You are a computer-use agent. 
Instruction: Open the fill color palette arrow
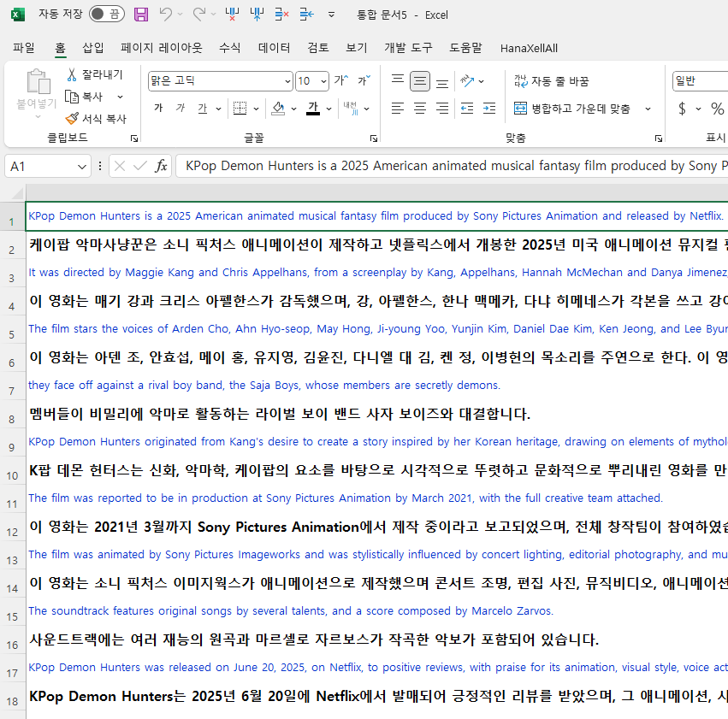[293, 109]
